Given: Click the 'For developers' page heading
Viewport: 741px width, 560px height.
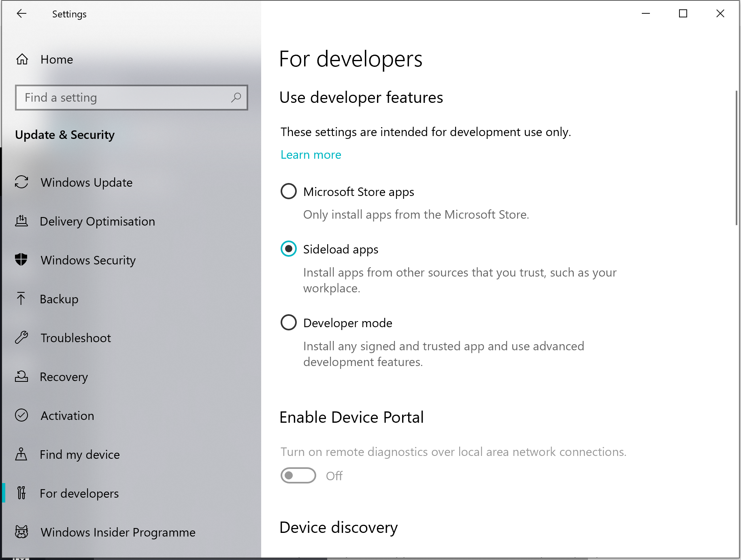Looking at the screenshot, I should pyautogui.click(x=351, y=59).
